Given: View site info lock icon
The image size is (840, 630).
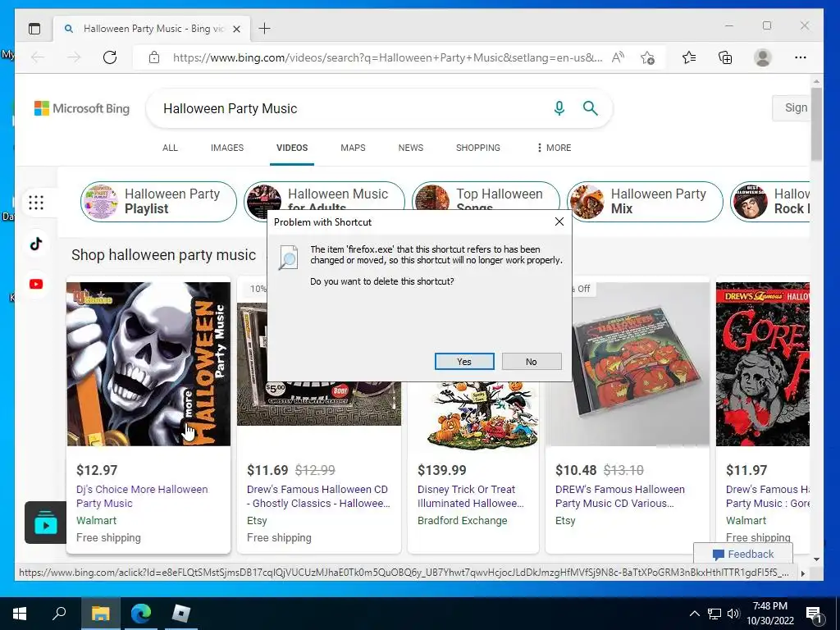Looking at the screenshot, I should click(154, 57).
